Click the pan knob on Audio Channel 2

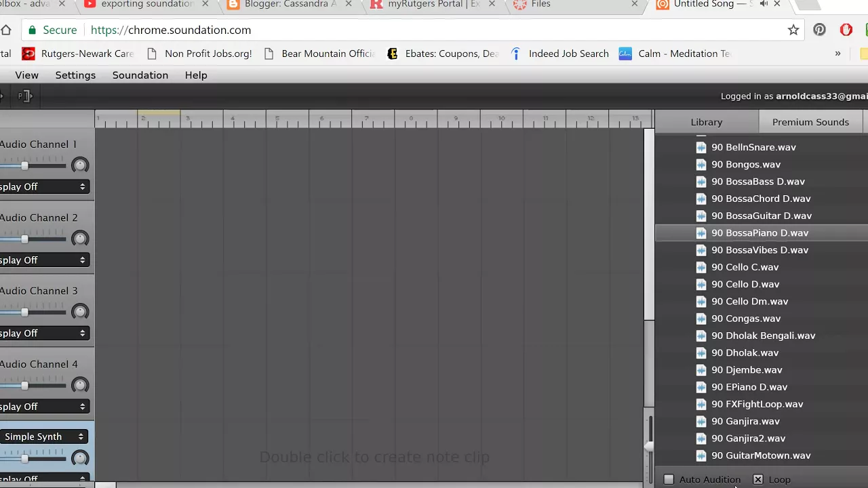click(80, 239)
